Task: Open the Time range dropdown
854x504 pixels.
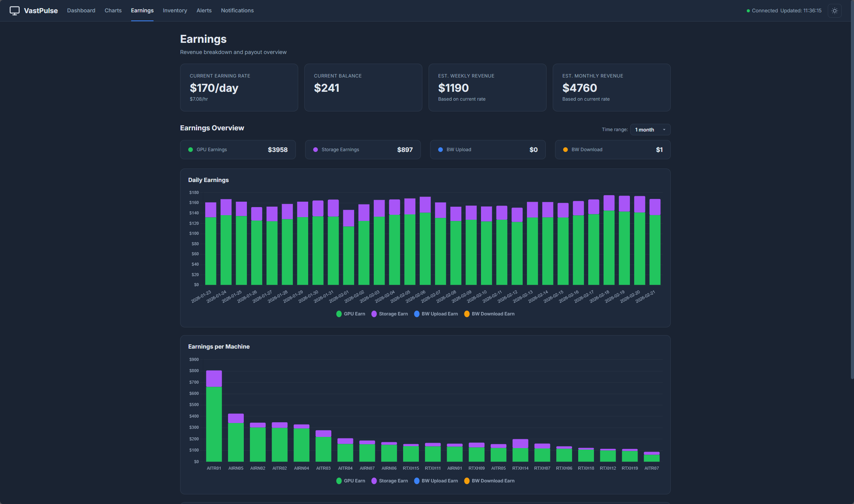Action: [650, 130]
